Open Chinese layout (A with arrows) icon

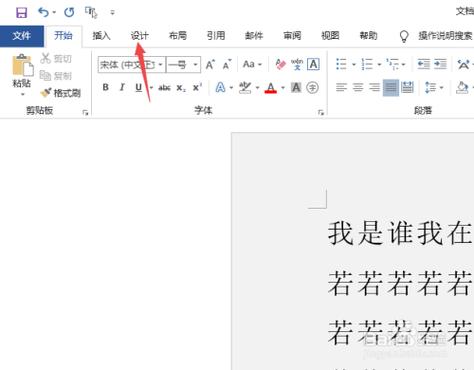click(463, 64)
